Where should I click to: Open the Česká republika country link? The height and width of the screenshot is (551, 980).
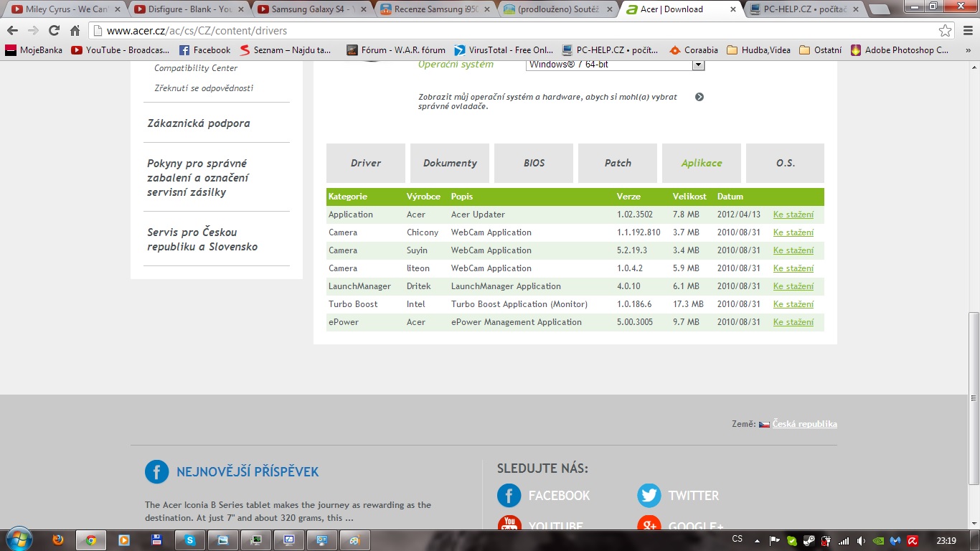pos(804,424)
